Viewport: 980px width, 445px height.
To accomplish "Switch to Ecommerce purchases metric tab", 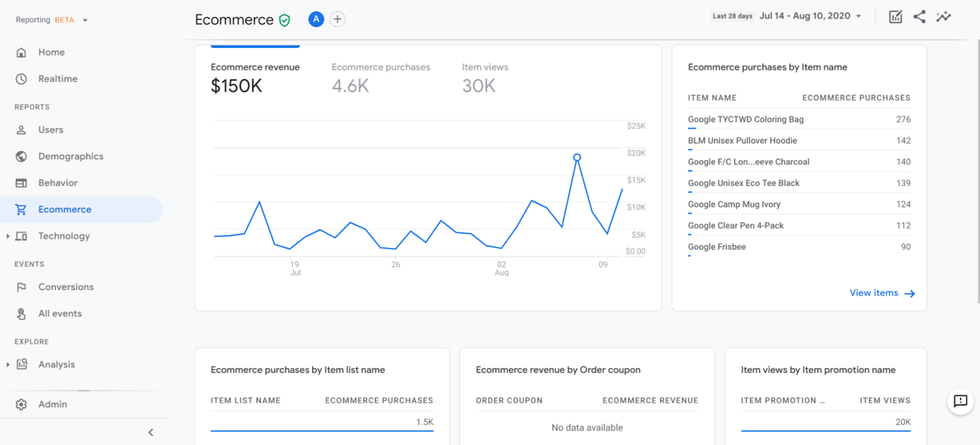I will 381,79.
